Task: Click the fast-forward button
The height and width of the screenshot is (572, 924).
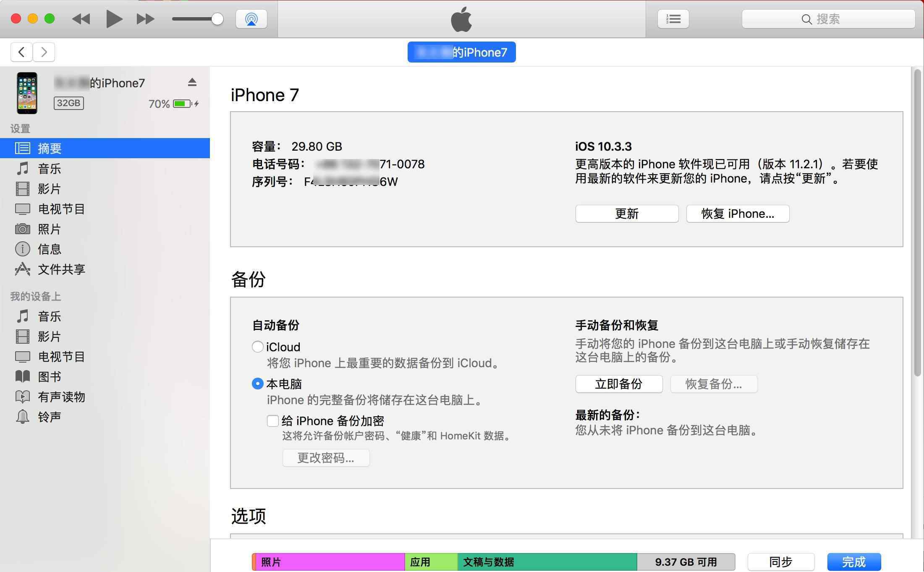Action: point(145,19)
